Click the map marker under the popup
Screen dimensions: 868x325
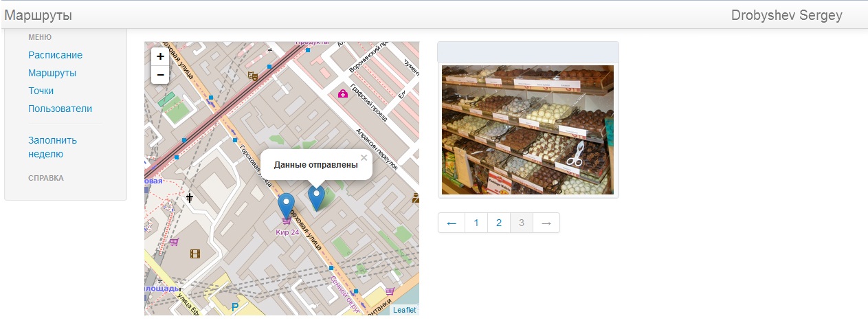point(316,198)
